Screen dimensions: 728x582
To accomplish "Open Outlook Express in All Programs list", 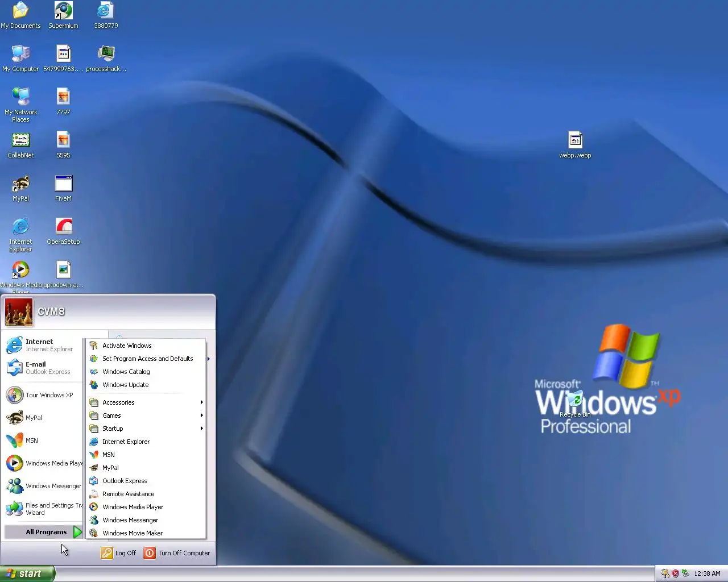I will pos(146,481).
